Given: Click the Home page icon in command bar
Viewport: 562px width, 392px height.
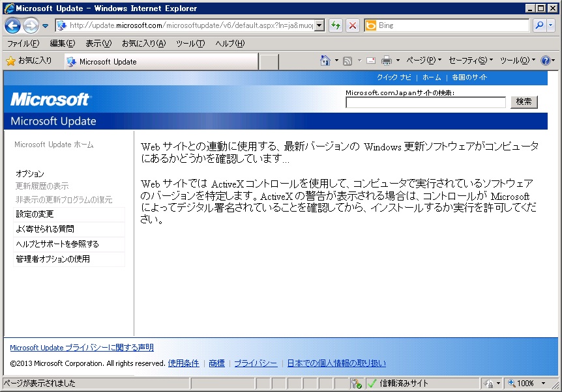Looking at the screenshot, I should (325, 61).
